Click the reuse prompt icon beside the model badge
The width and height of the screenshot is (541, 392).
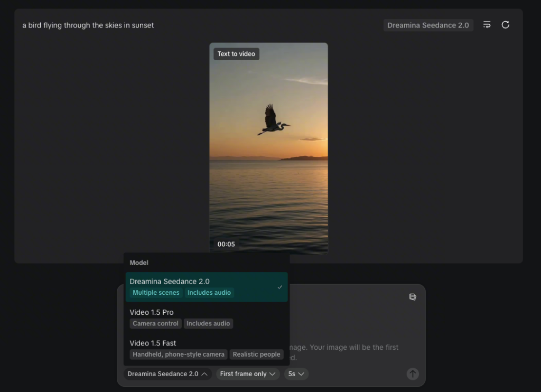[x=487, y=25]
